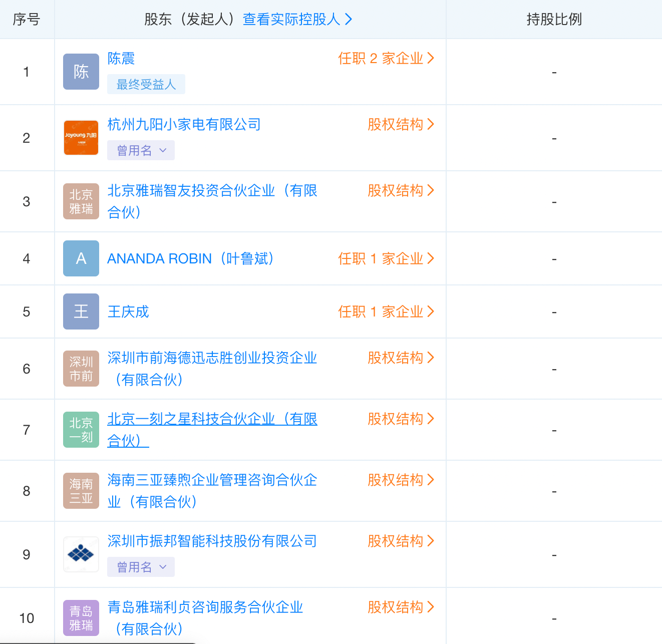Expand 曾用名 under 深圳市振邦智能科技

click(141, 567)
